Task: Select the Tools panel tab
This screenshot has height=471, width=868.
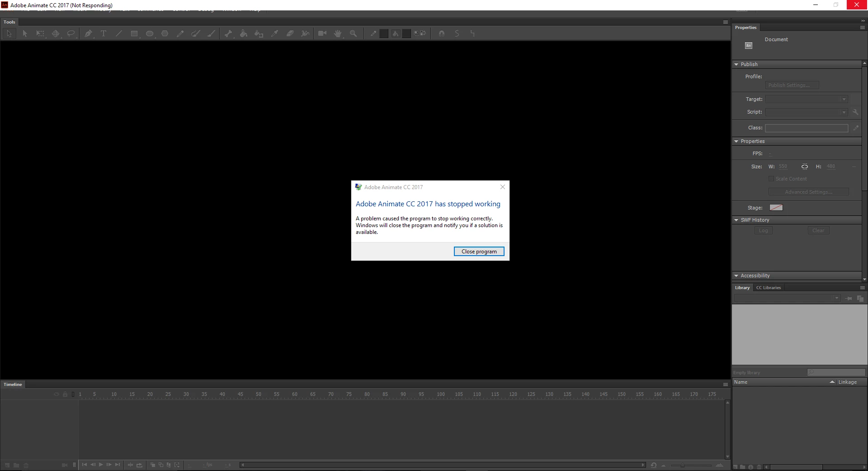Action: coord(9,22)
